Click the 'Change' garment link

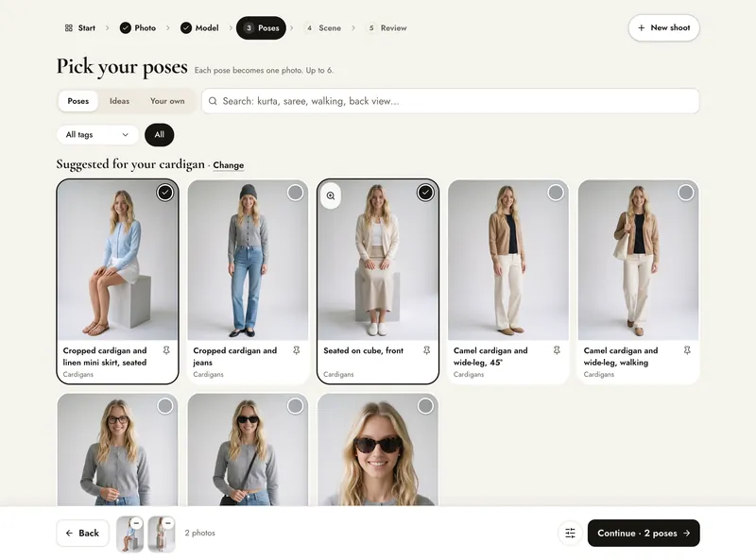[229, 165]
